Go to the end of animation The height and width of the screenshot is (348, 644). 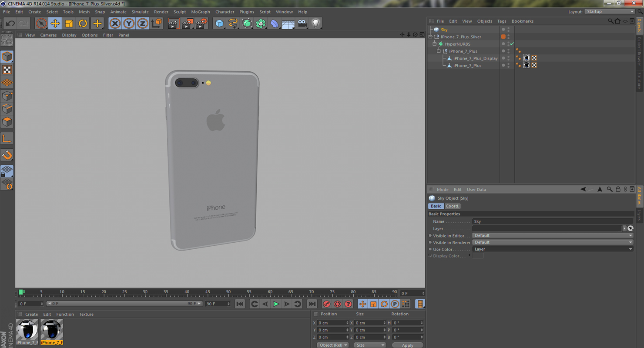tap(312, 304)
